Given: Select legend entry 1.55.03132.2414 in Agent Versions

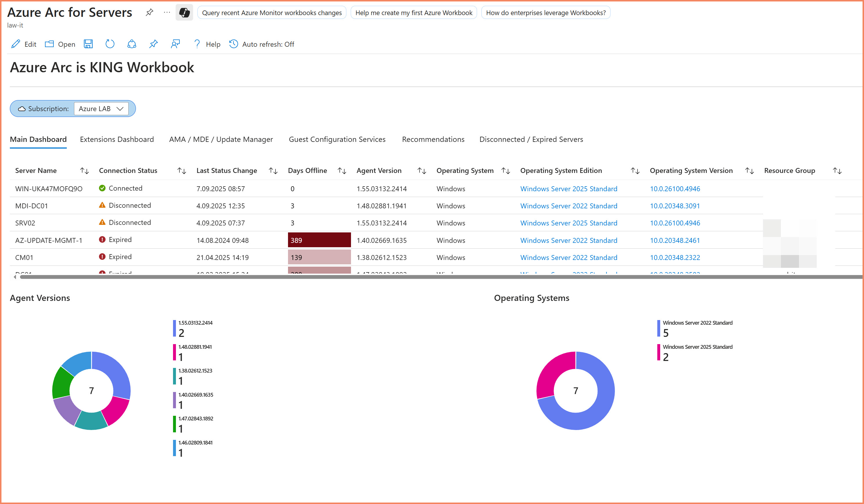Looking at the screenshot, I should click(x=193, y=328).
